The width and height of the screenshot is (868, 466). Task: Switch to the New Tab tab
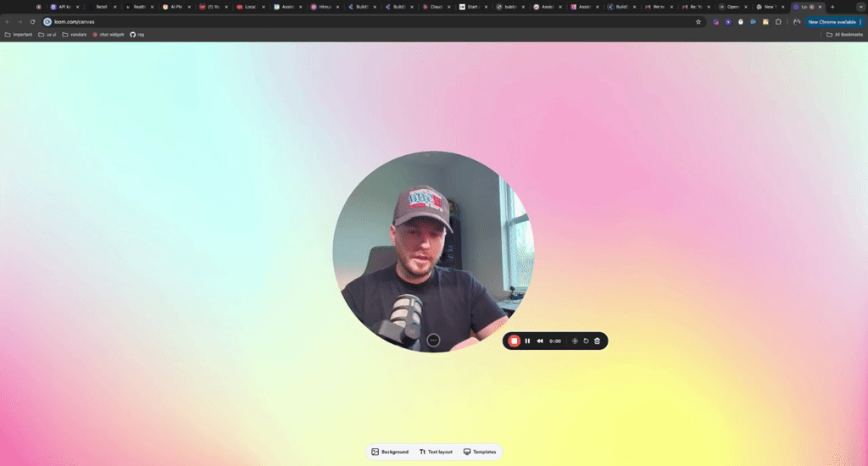(x=769, y=7)
